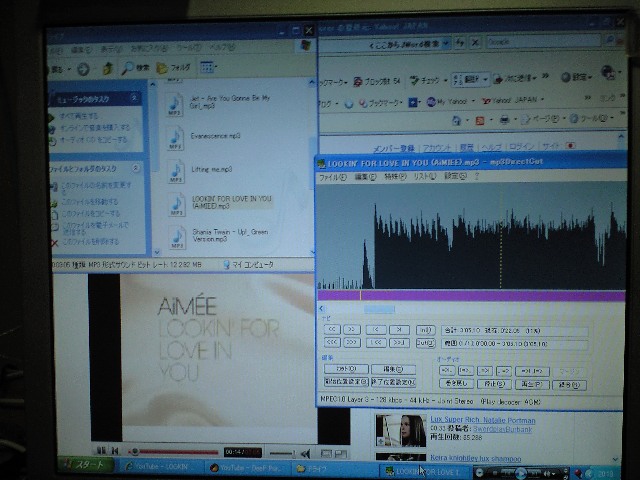Click the 再生(P) play button
The image size is (640, 480).
pyautogui.click(x=532, y=384)
